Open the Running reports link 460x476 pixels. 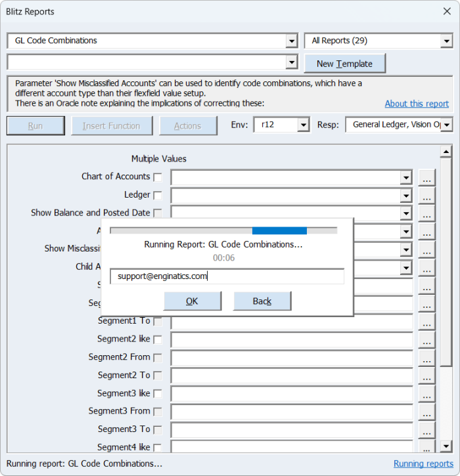pos(423,464)
